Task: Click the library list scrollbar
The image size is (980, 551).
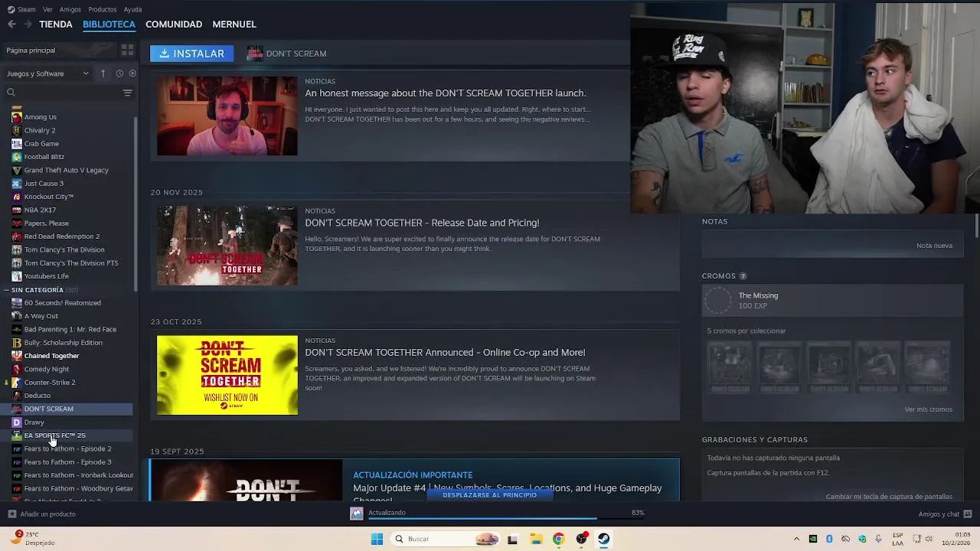Action: pyautogui.click(x=136, y=203)
